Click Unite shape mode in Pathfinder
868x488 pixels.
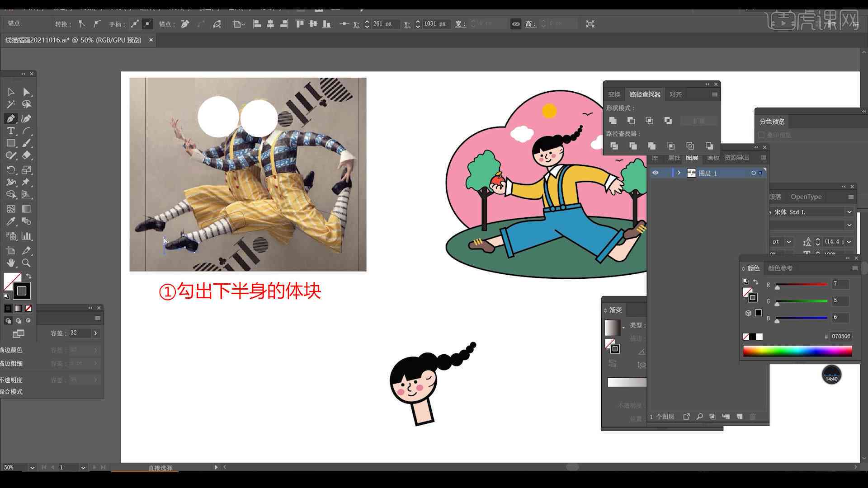tap(613, 121)
